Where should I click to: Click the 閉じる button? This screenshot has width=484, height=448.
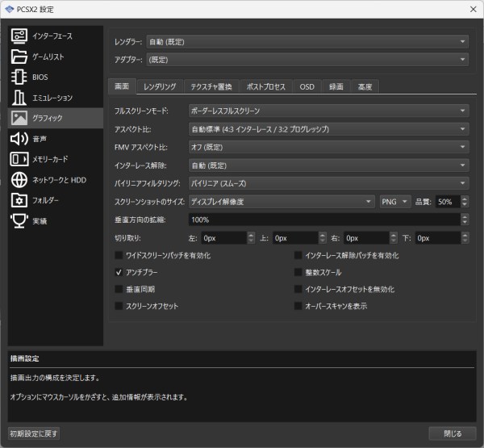(x=453, y=433)
